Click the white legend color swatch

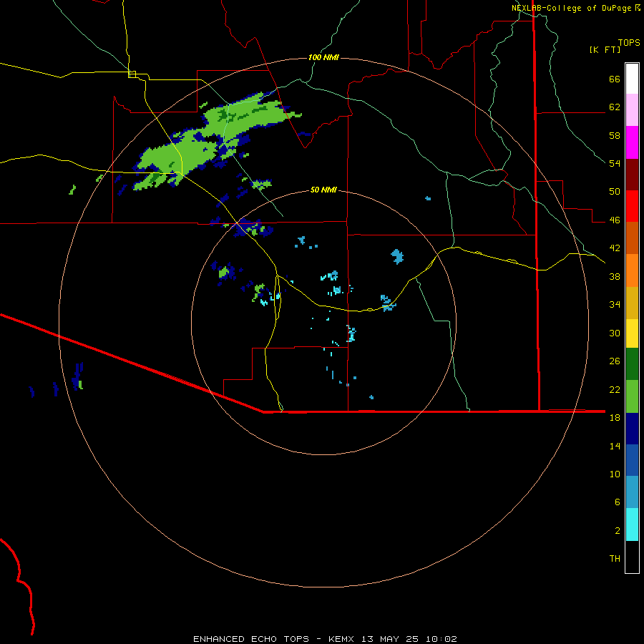[x=632, y=79]
